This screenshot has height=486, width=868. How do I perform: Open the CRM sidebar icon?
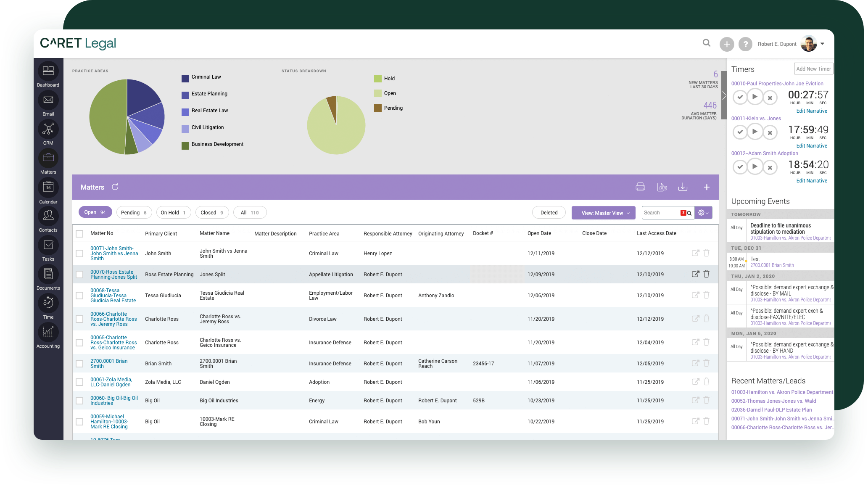pos(48,129)
